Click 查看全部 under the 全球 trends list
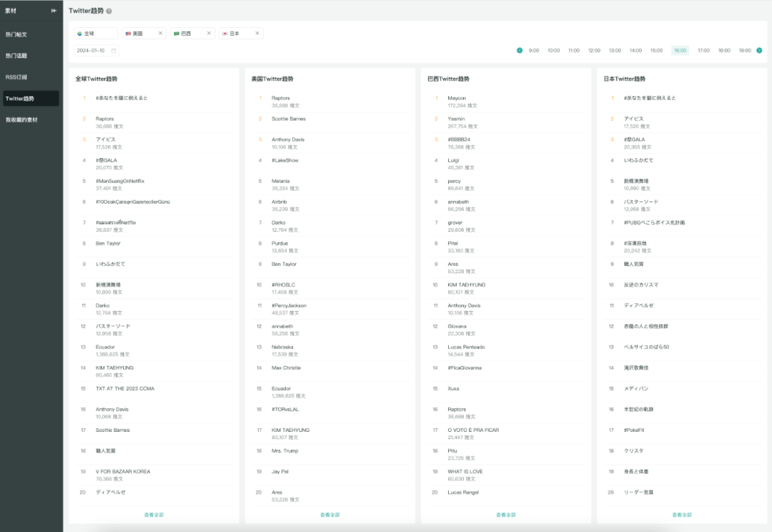The height and width of the screenshot is (532, 772). coord(154,515)
